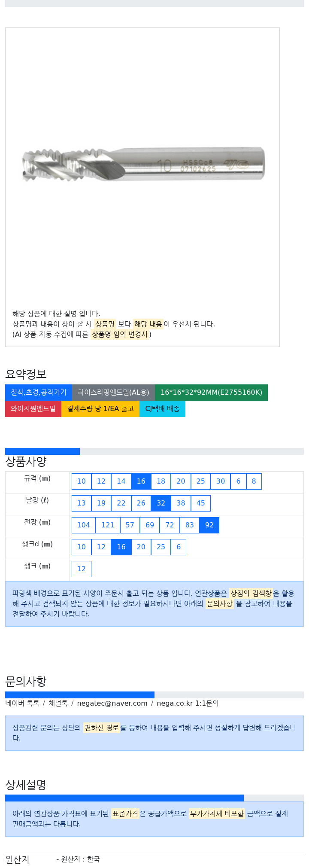The image size is (309, 868).
Task: Open the nega.co.kr 1:1문의 link
Action: point(188,704)
